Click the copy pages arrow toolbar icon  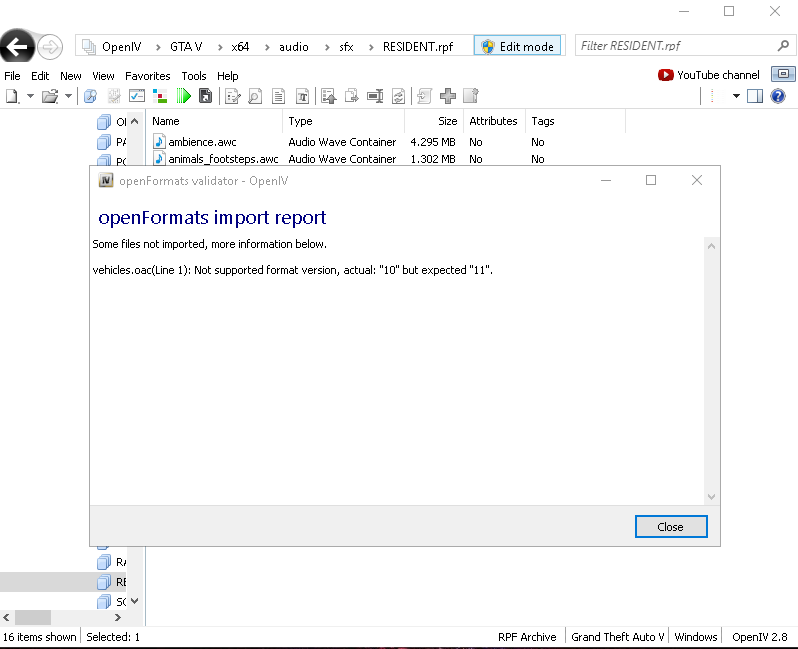tap(352, 96)
